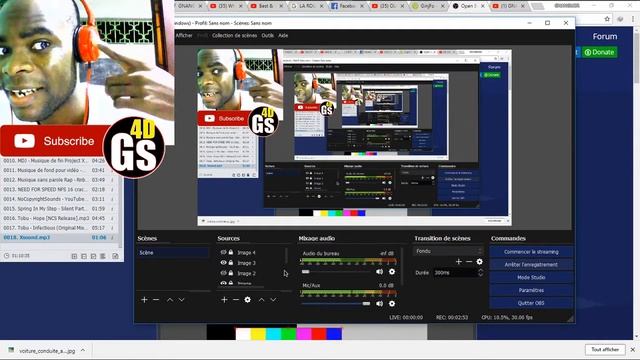Click the Durée 300ms input field
640x360 pixels.
pyautogui.click(x=455, y=273)
